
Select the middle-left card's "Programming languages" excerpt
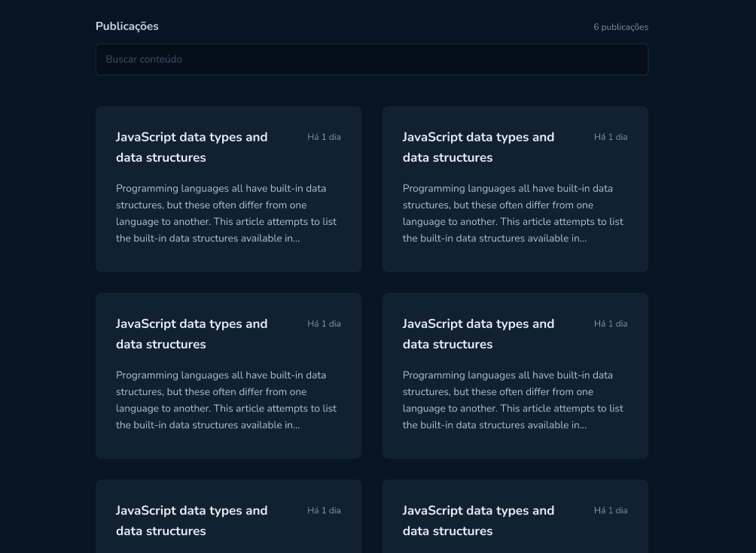[x=226, y=400]
